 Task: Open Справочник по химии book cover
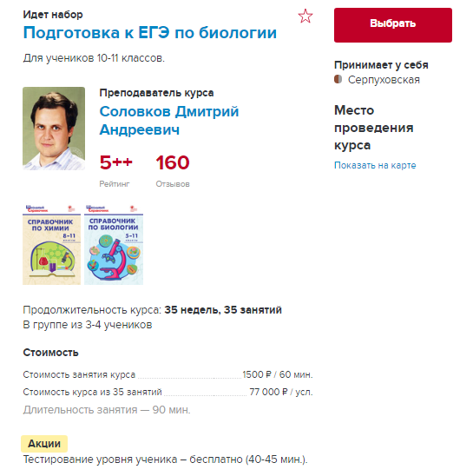point(51,244)
